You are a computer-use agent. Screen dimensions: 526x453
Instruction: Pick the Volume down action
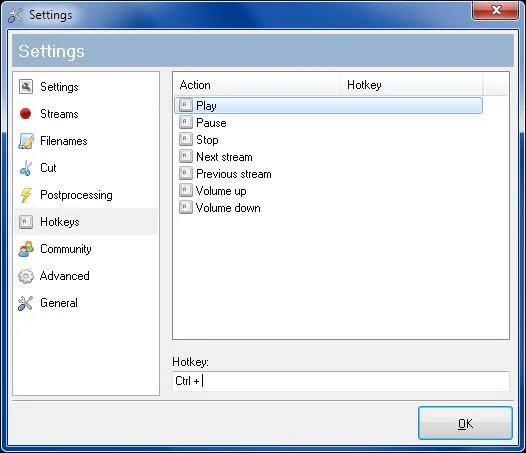(328, 208)
